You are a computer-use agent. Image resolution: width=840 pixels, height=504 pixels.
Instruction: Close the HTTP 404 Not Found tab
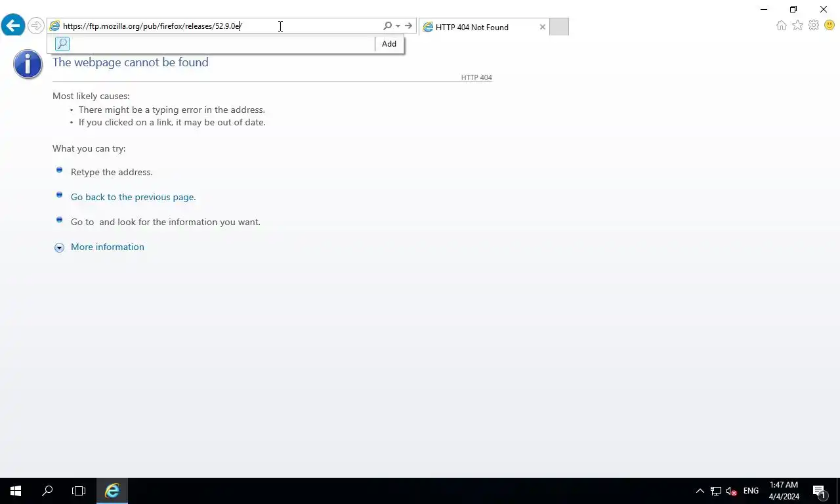(x=542, y=27)
